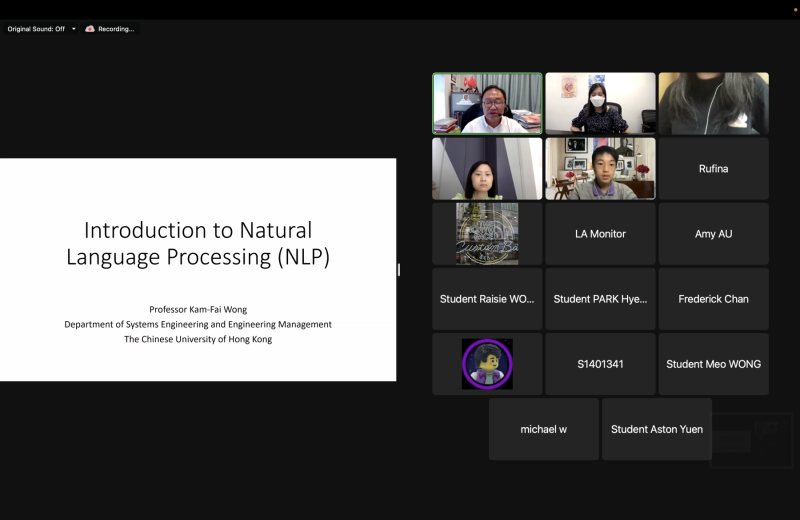This screenshot has width=800, height=520.
Task: Select the Student Aston Yuen tile
Action: pyautogui.click(x=657, y=429)
